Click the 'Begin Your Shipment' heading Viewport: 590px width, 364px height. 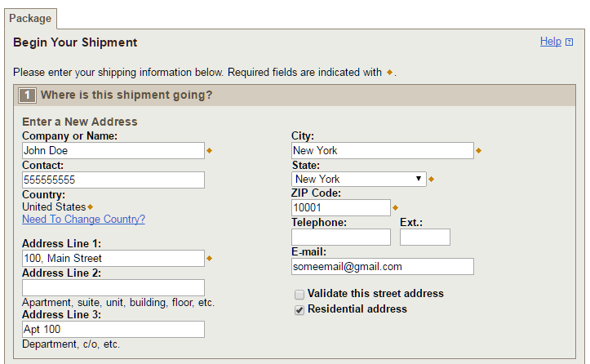click(x=75, y=42)
